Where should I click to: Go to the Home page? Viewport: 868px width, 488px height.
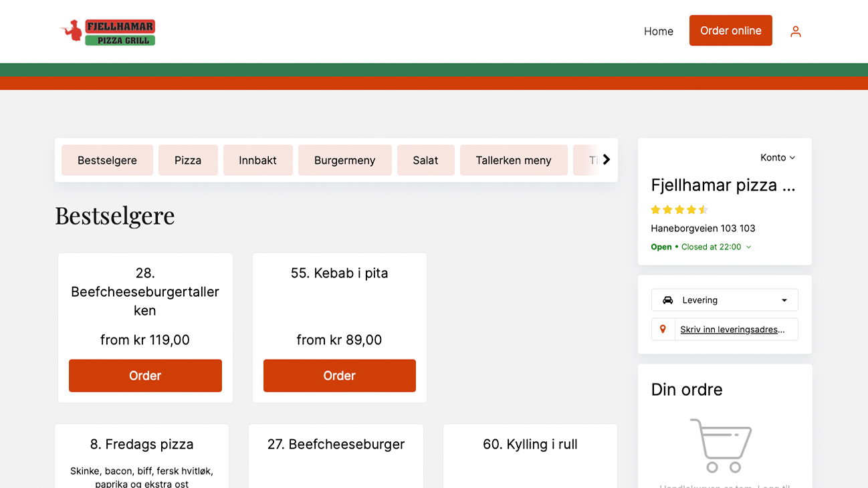658,31
